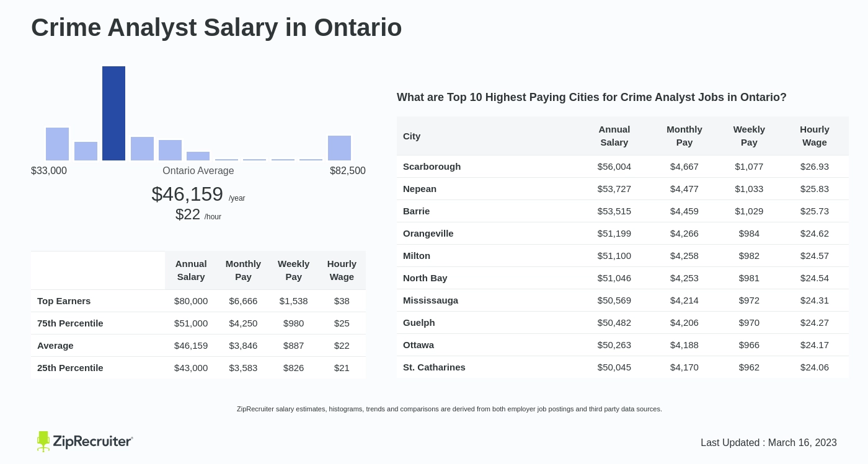Click the Mississauga city name
Screen dimensions: 868x464
pyautogui.click(x=430, y=300)
